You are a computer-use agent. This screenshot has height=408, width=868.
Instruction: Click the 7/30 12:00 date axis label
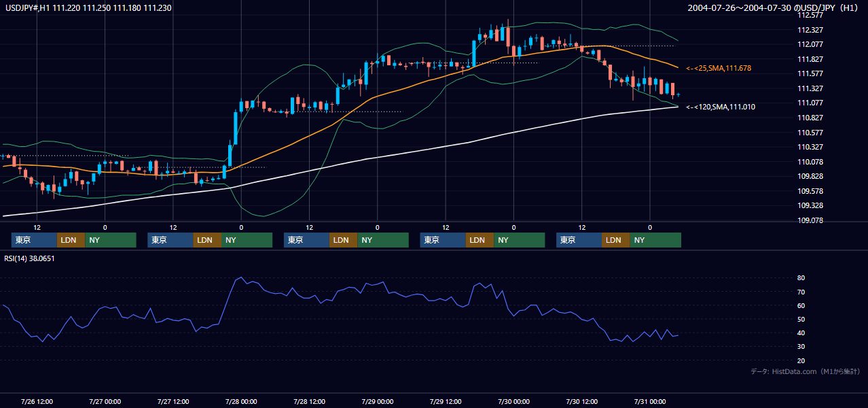click(582, 401)
